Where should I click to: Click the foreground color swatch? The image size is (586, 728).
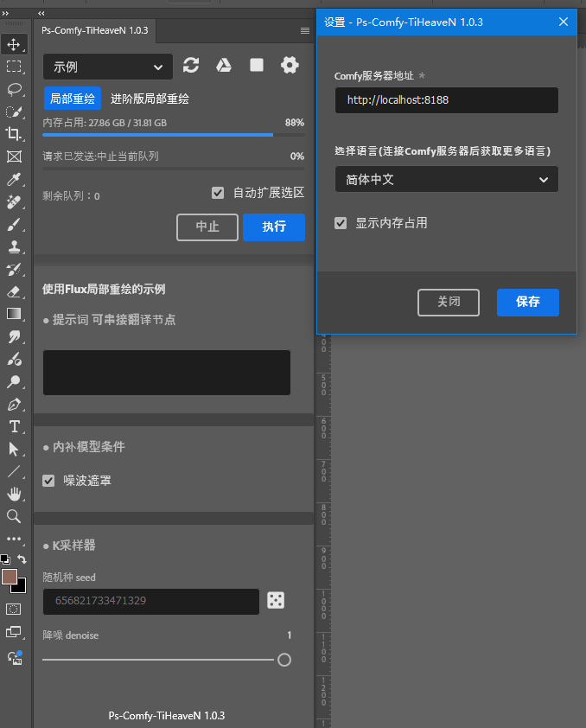click(10, 577)
